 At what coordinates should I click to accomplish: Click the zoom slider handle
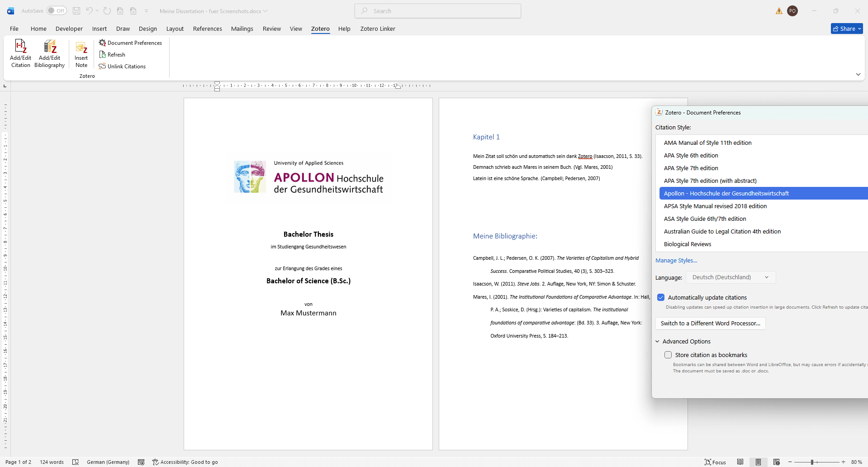[x=812, y=462]
